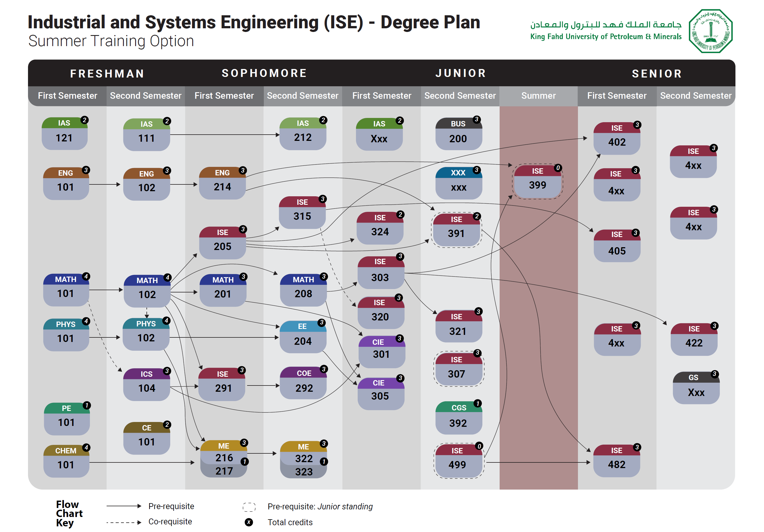The height and width of the screenshot is (532, 764).
Task: Click the Total credits legend label
Action: tap(290, 522)
